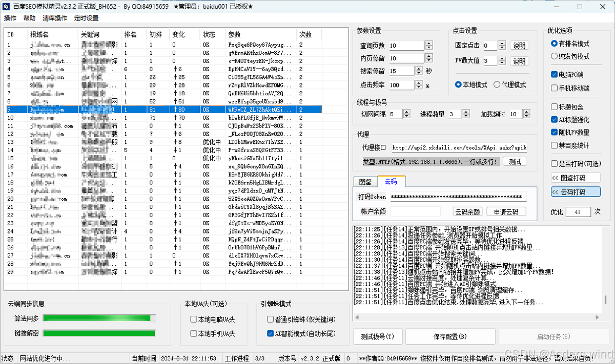Toggle the 禁百度统计 checkbox

click(x=554, y=145)
